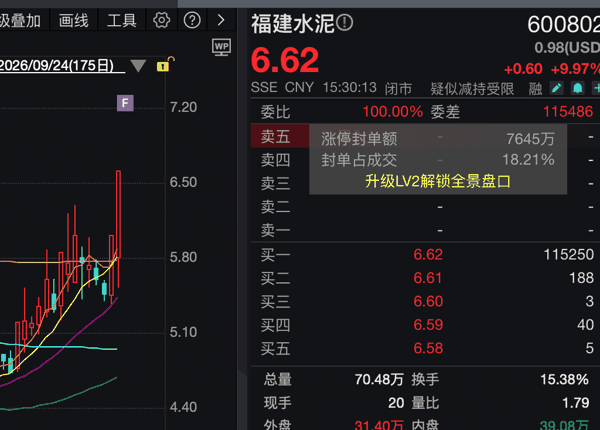Click the green pencil edit icon

[x=557, y=88]
